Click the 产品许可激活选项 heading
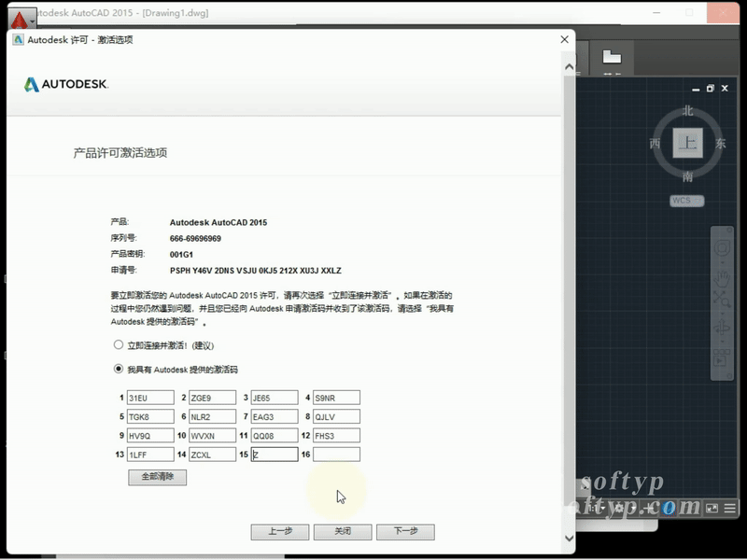Image resolution: width=747 pixels, height=560 pixels. click(x=120, y=153)
